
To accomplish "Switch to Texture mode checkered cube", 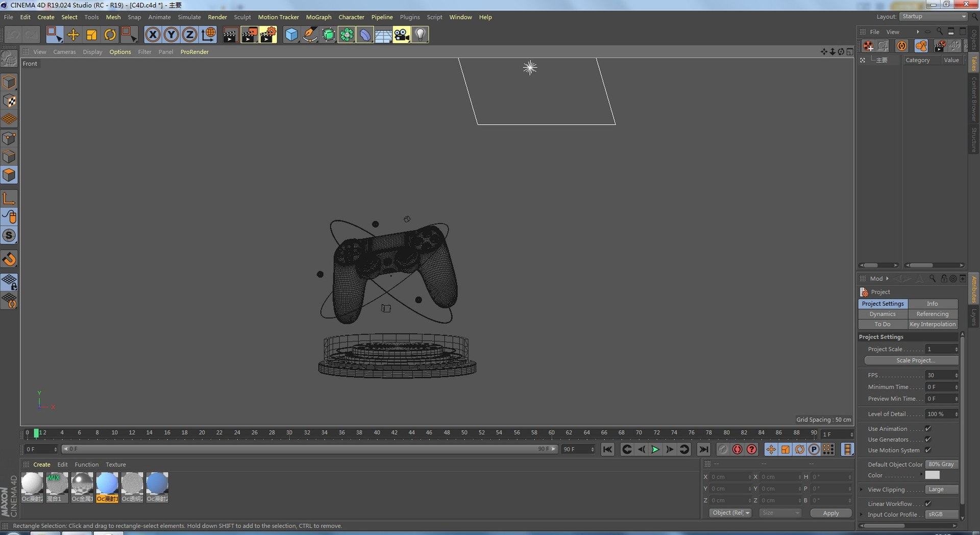I will 9,101.
